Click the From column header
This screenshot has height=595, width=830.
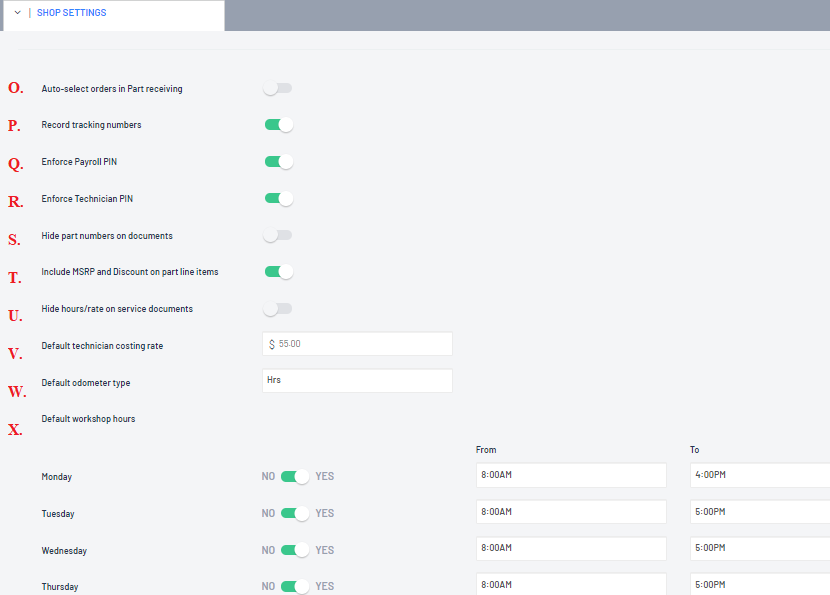pos(486,450)
